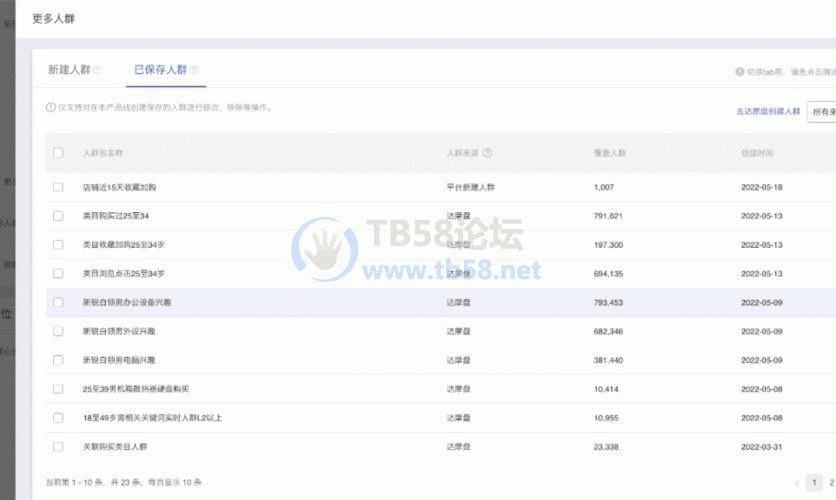Click the 创建时间 column header
836x500 pixels.
pyautogui.click(x=757, y=153)
